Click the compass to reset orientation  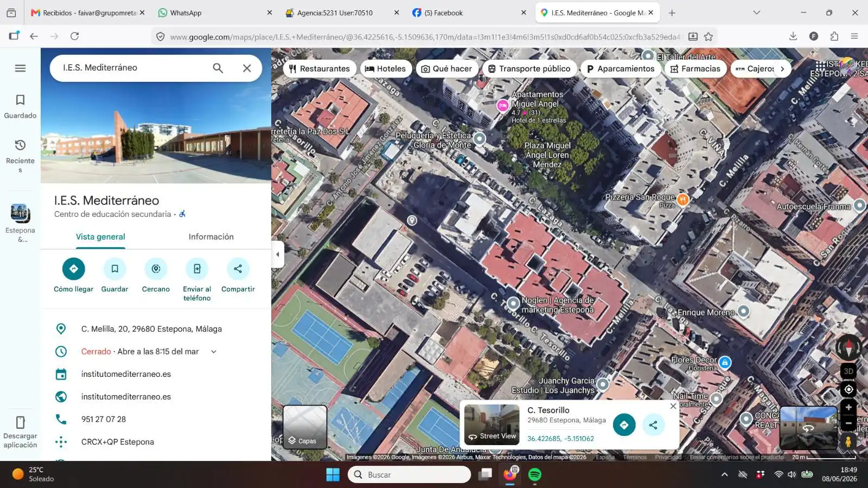pos(848,346)
